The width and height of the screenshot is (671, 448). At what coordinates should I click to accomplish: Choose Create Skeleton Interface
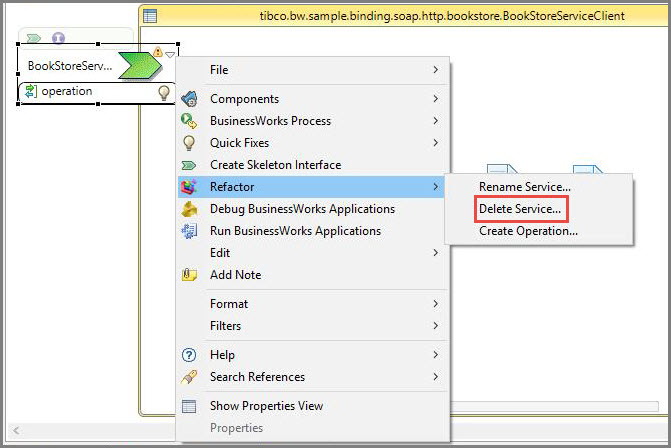coord(313,165)
